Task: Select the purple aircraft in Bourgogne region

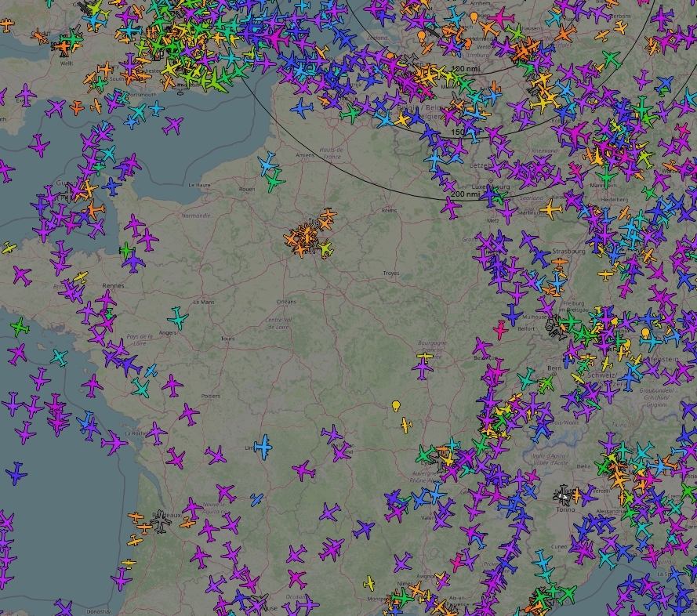Action: (x=423, y=369)
